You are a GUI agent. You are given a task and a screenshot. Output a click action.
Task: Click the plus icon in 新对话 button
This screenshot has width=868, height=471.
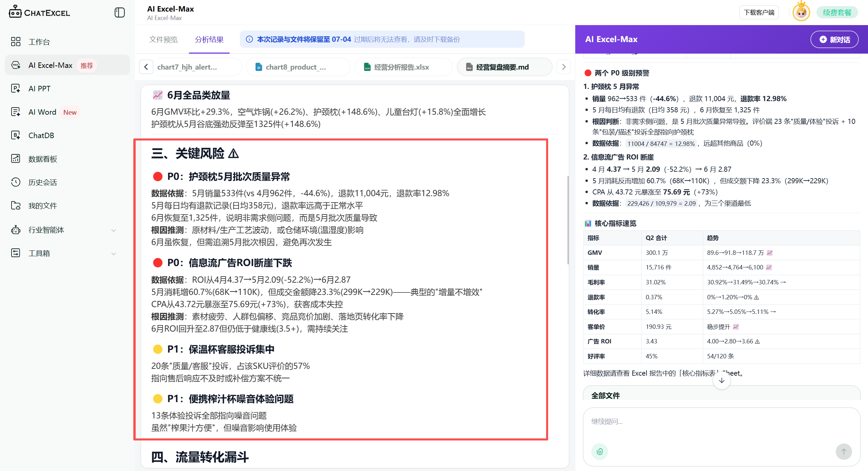pos(823,40)
